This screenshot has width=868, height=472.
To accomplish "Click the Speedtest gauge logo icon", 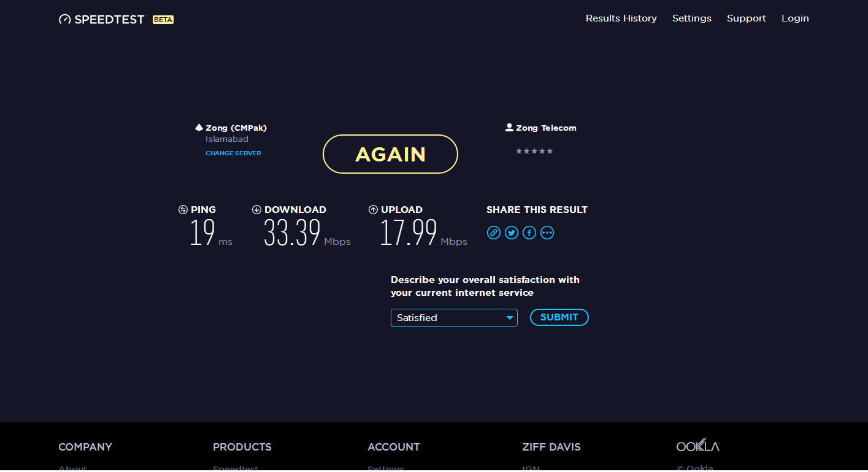I will click(65, 19).
